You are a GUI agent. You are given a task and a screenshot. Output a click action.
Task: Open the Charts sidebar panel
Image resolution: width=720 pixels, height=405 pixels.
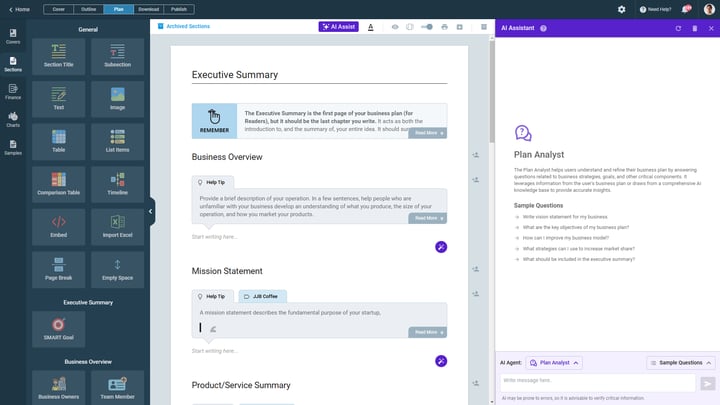coord(13,119)
